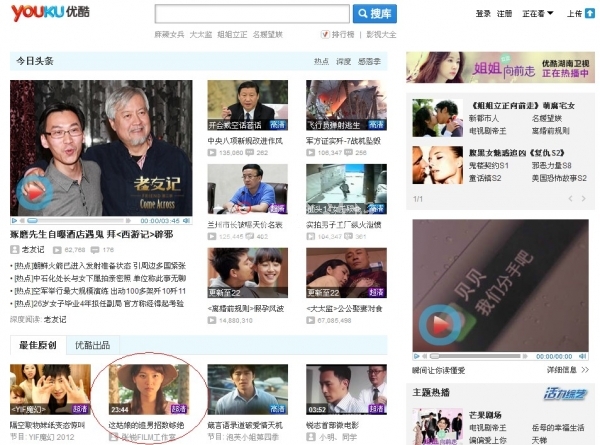The height and width of the screenshot is (445, 600).
Task: Select 热点 tab in 今日头条
Action: point(321,61)
